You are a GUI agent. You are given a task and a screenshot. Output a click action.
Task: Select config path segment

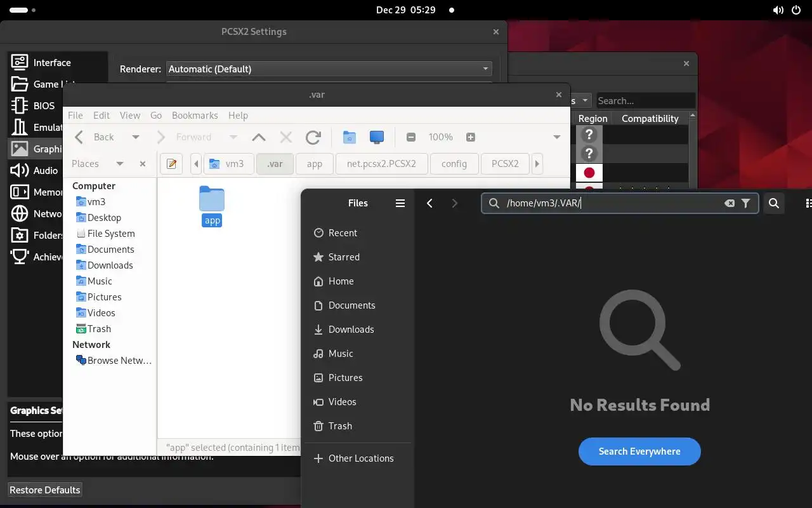tap(454, 164)
